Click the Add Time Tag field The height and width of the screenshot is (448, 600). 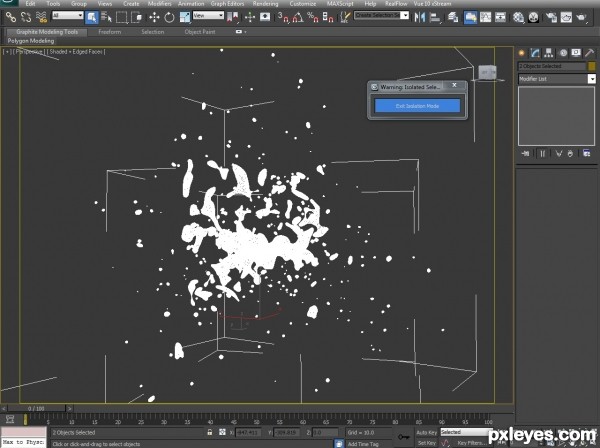pos(363,444)
